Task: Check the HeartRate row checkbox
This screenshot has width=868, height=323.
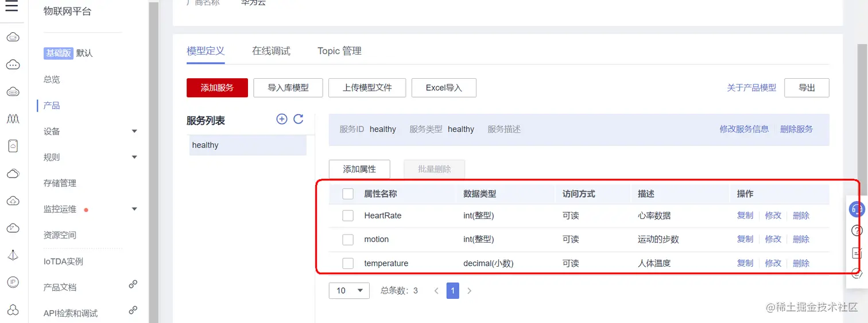Action: 348,216
